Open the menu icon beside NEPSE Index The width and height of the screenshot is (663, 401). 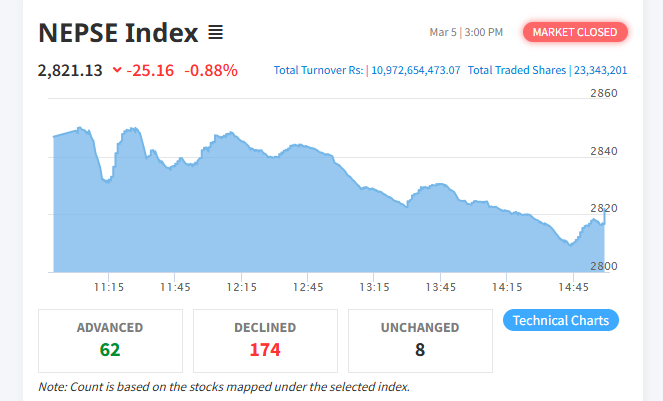coord(215,33)
